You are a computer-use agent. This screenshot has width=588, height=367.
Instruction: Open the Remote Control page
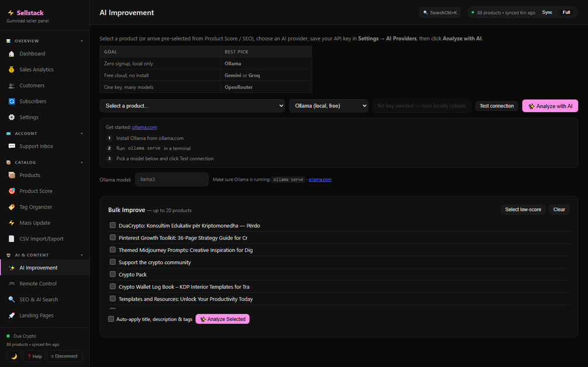pyautogui.click(x=44, y=284)
